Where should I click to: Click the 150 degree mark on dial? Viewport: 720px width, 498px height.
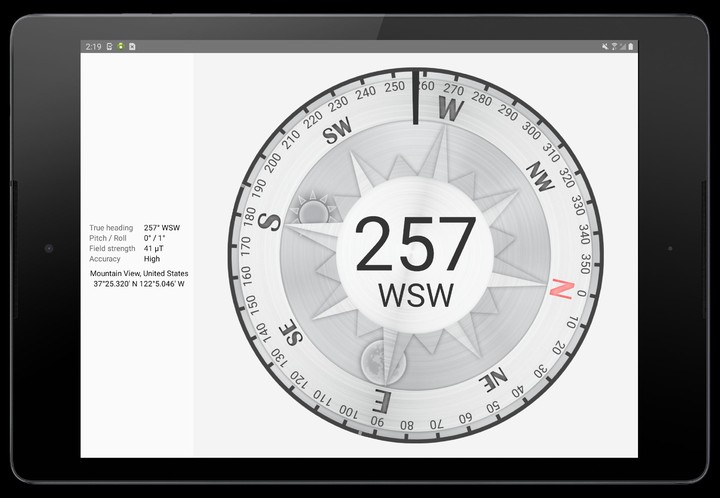tap(251, 305)
